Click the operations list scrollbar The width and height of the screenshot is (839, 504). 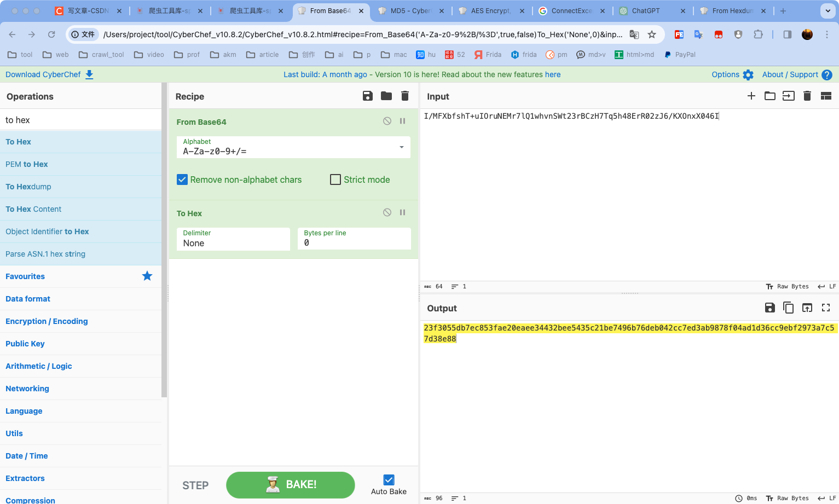point(164,240)
